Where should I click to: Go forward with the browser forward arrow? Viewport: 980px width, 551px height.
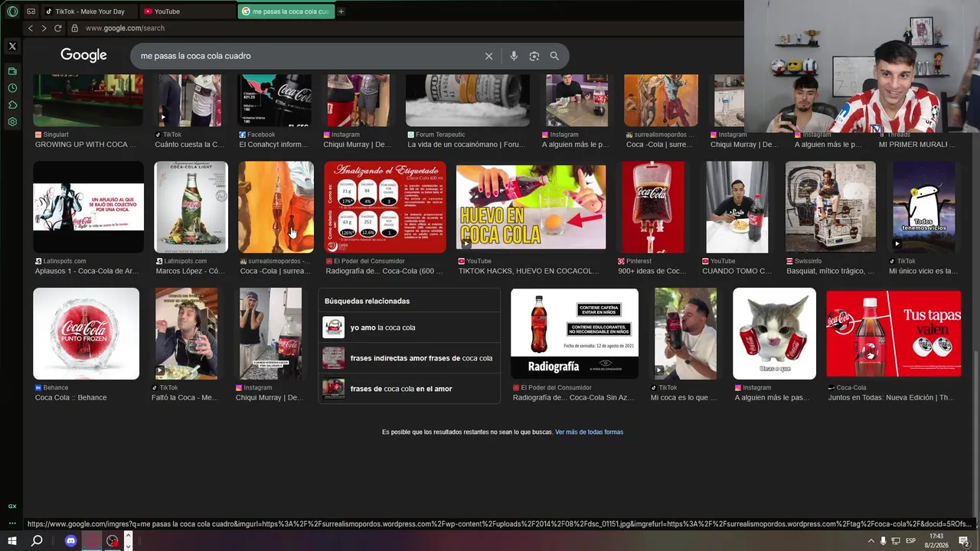click(x=44, y=28)
